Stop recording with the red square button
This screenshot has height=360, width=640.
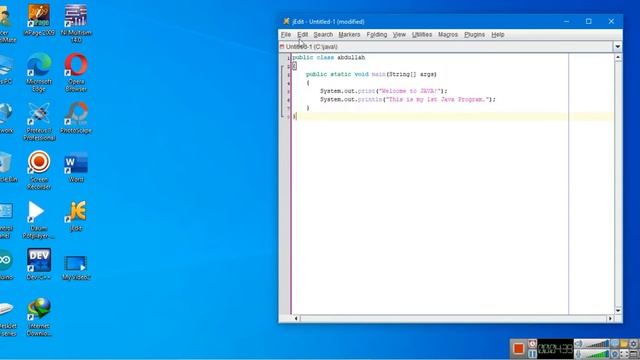[x=518, y=349]
